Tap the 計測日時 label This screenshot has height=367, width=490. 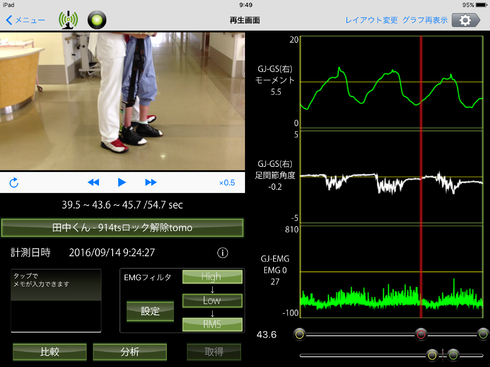coord(30,253)
